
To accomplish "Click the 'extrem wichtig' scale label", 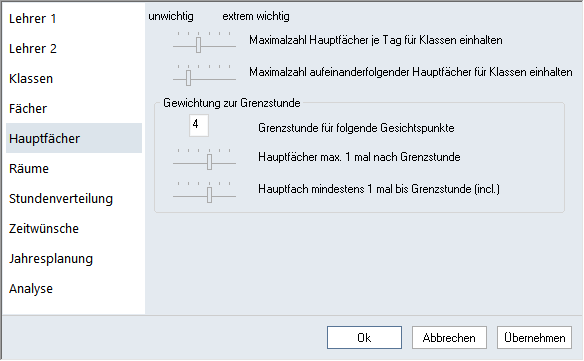I will (256, 16).
